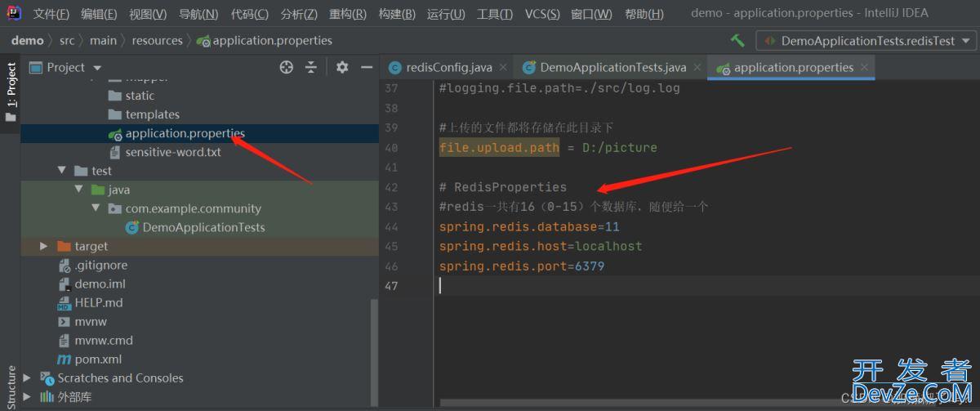Viewport: 980px width, 411px height.
Task: Open the 工具(T) menu
Action: pos(495,14)
